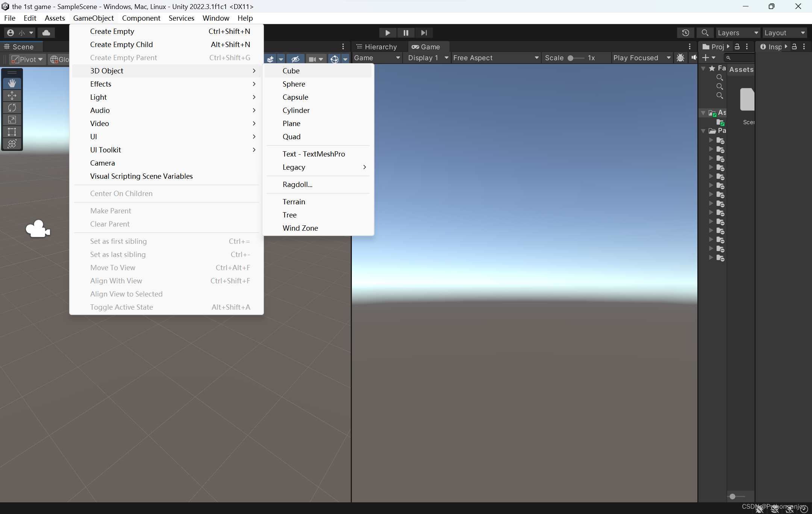Select Text - TextMeshPro
Viewport: 812px width, 514px height.
(x=318, y=154)
